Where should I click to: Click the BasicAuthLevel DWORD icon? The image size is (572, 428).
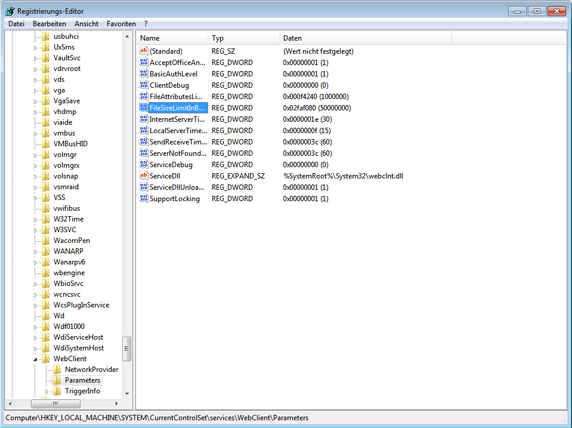[144, 74]
